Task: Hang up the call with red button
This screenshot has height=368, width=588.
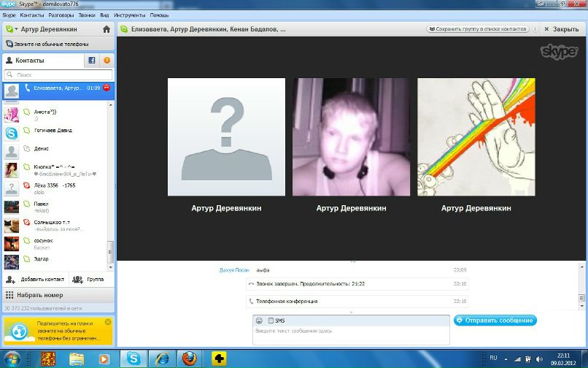Action: tap(107, 88)
